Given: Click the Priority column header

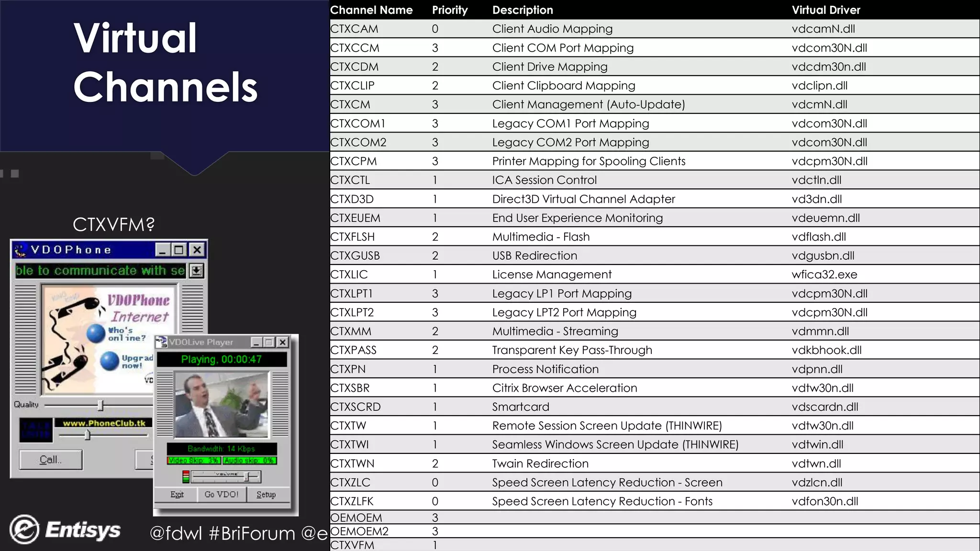Looking at the screenshot, I should (450, 10).
